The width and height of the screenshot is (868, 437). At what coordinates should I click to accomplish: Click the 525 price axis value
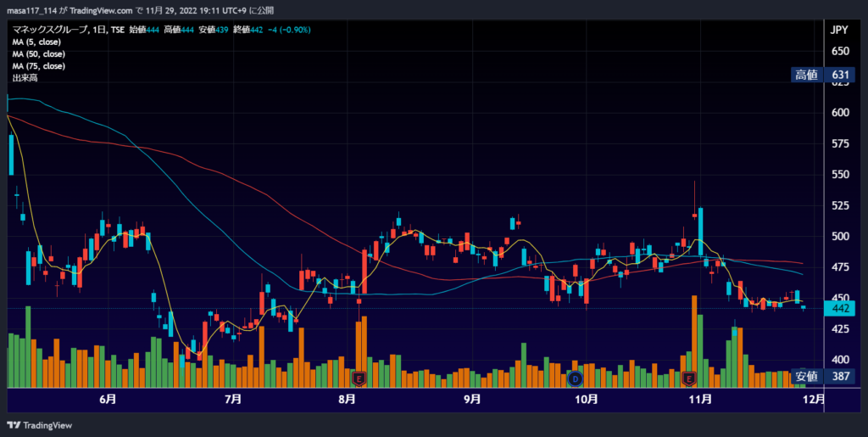[840, 206]
